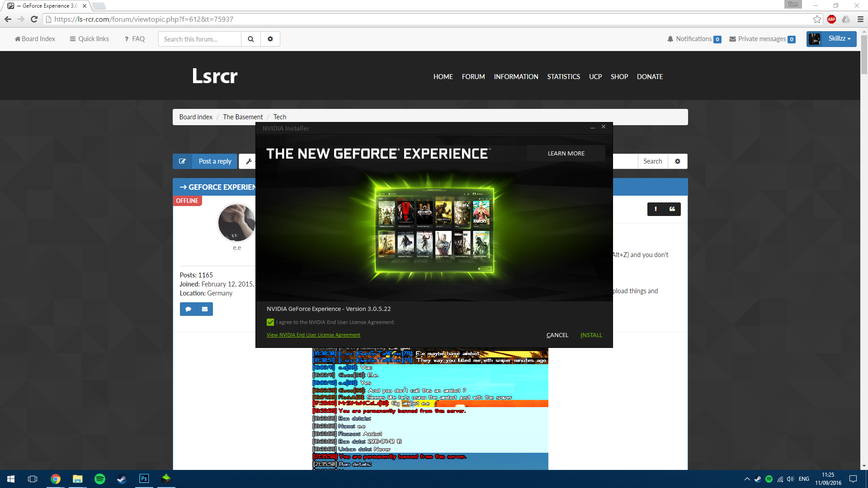Viewport: 868px width, 488px height.
Task: Click the user's private message envelope icon
Action: 205,309
